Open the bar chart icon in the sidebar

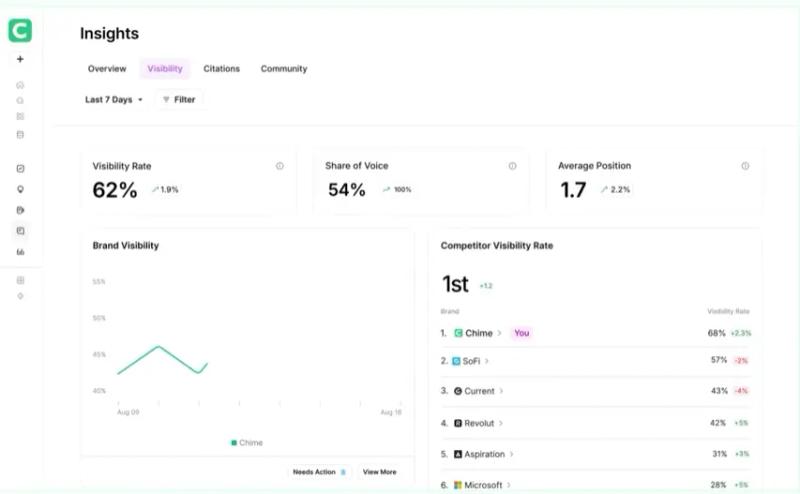coord(20,252)
